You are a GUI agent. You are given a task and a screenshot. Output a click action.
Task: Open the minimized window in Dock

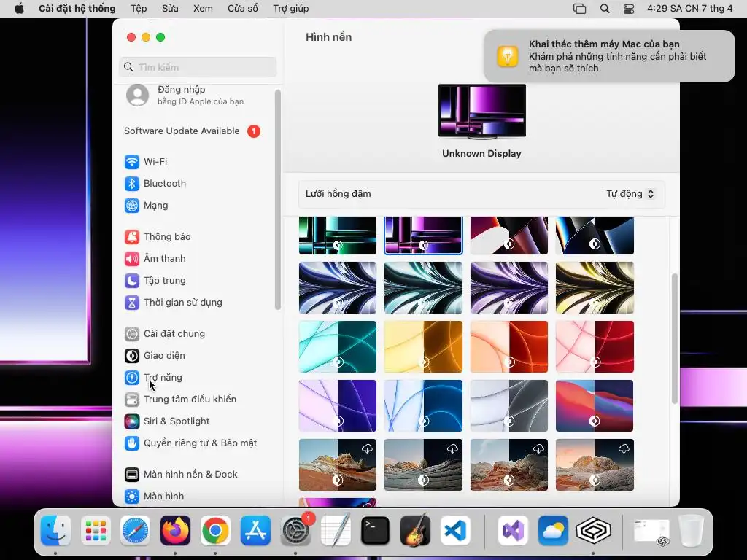pyautogui.click(x=651, y=531)
